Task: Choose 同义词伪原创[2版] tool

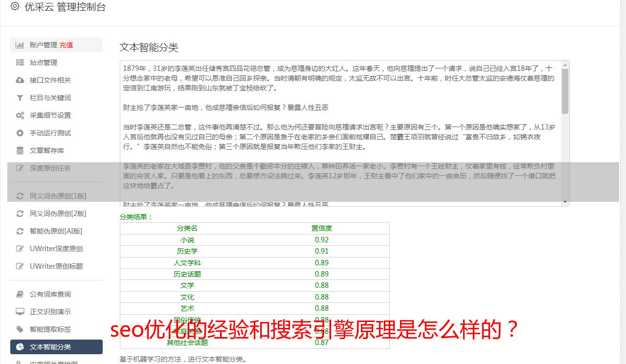Action: pyautogui.click(x=56, y=214)
